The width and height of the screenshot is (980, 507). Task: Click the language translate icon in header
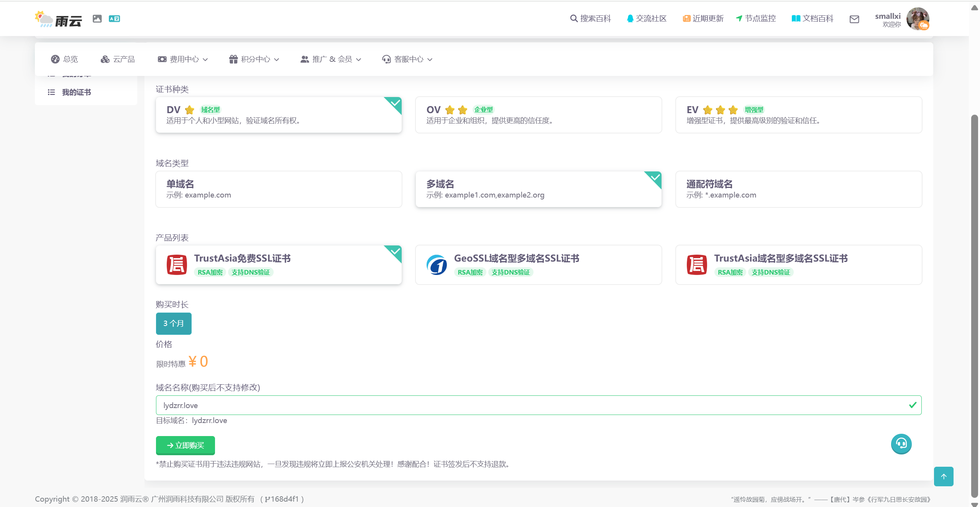coord(114,18)
